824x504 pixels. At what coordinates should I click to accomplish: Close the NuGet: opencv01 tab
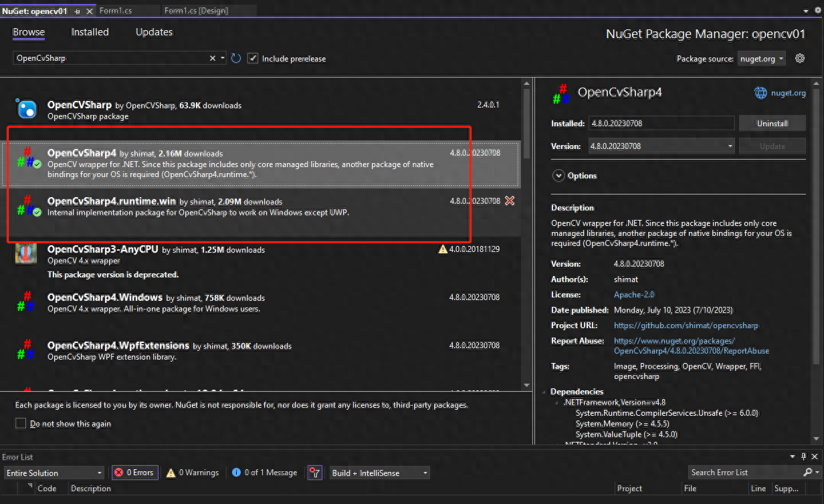point(89,11)
